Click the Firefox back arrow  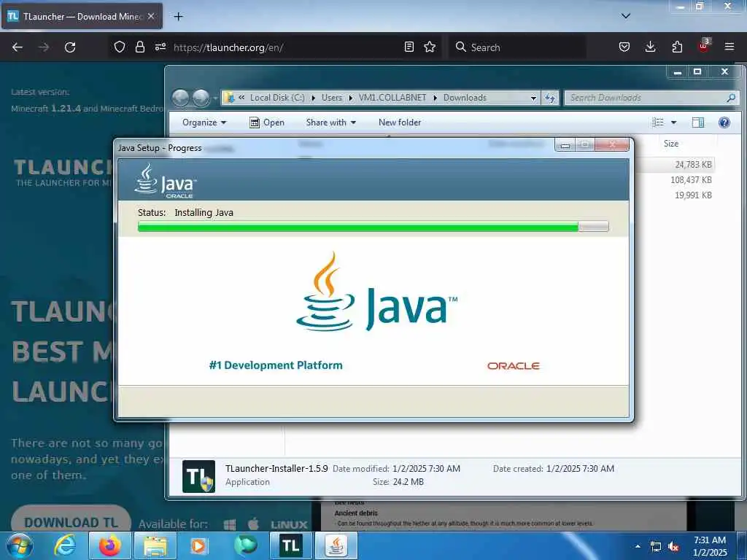click(x=18, y=47)
